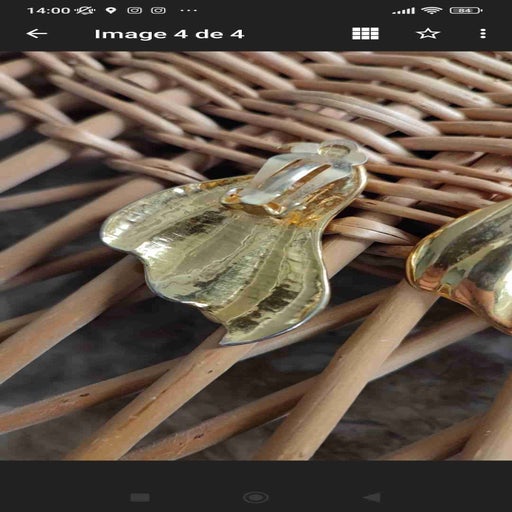Mark the image as favorite with the star
Viewport: 512px width, 512px height.
tap(428, 34)
